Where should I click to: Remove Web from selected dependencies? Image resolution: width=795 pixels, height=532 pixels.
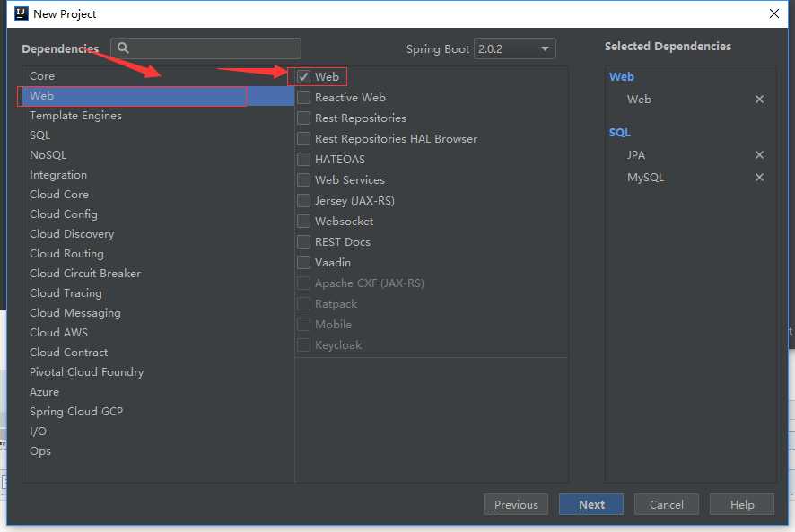point(759,100)
